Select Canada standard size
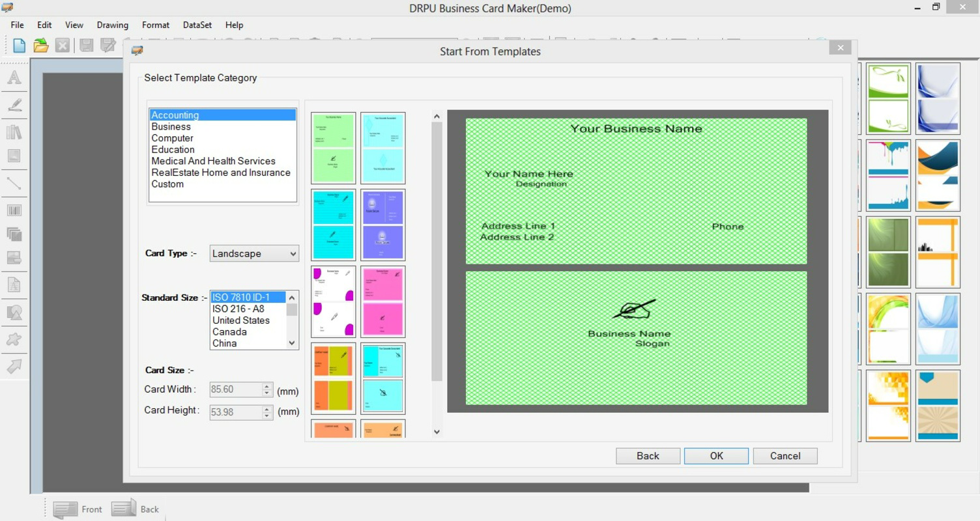Screen dimensions: 980x521 point(229,331)
